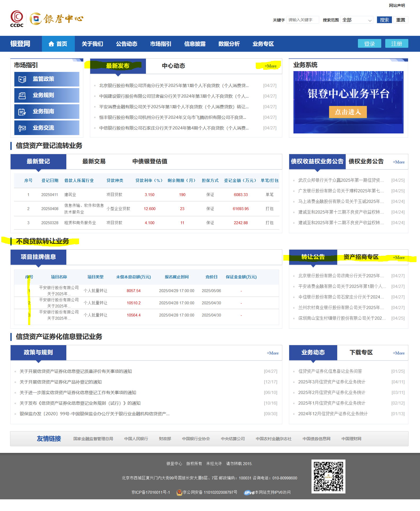Open the 关于我们 menu
This screenshot has height=511, width=420.
(x=92, y=44)
